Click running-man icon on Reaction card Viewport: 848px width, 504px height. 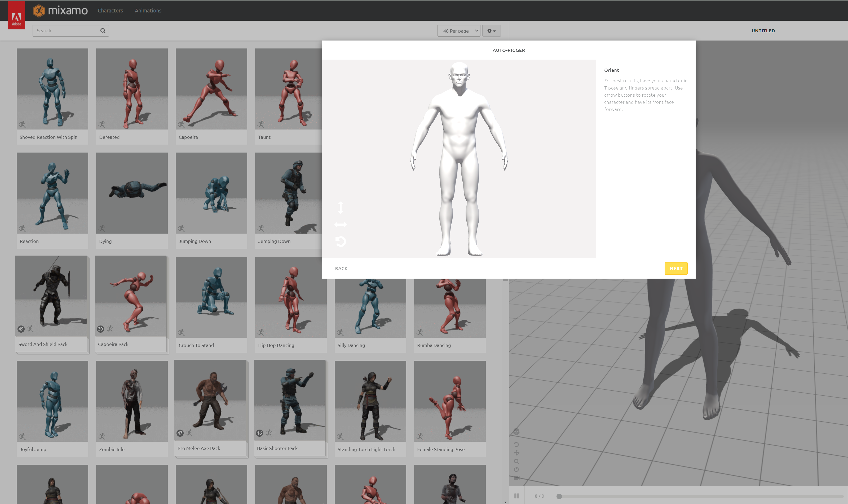pos(23,228)
